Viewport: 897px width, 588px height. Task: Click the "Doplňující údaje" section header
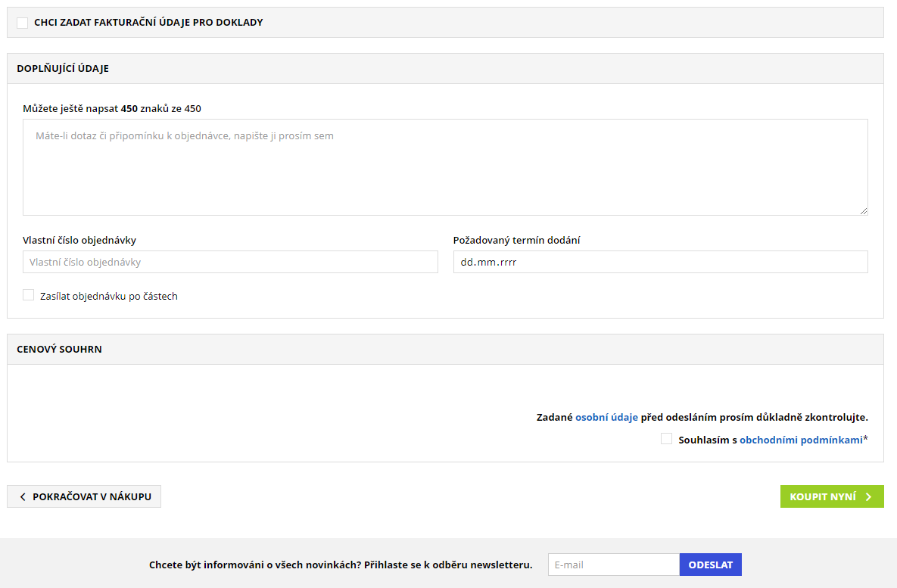pyautogui.click(x=63, y=68)
